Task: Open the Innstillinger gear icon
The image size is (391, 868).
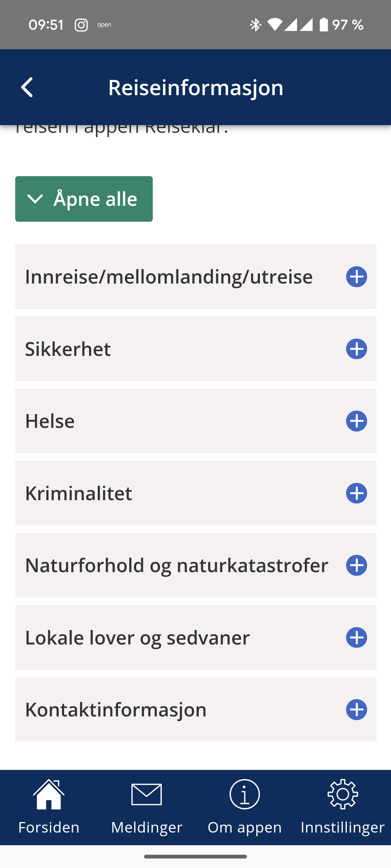Action: coord(342,794)
